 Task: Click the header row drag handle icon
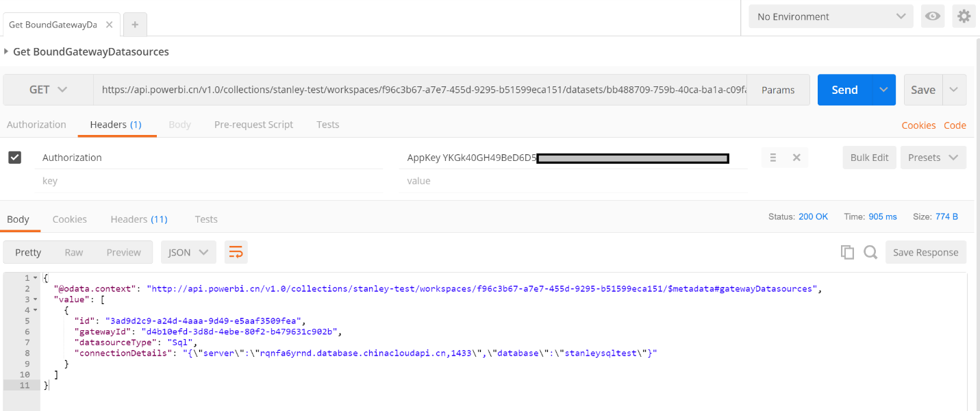click(773, 158)
